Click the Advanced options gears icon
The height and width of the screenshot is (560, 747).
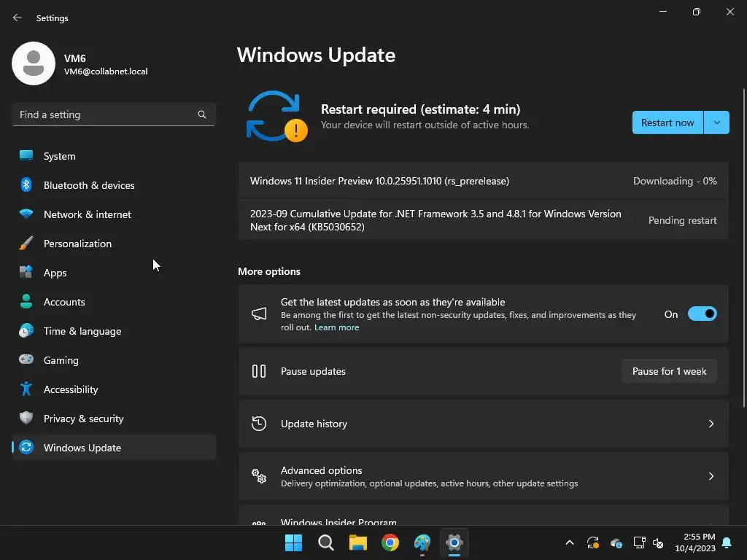pos(259,475)
